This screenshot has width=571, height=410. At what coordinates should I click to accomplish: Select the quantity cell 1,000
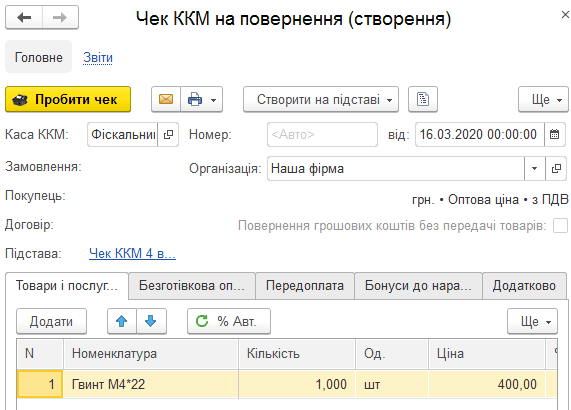click(x=297, y=384)
